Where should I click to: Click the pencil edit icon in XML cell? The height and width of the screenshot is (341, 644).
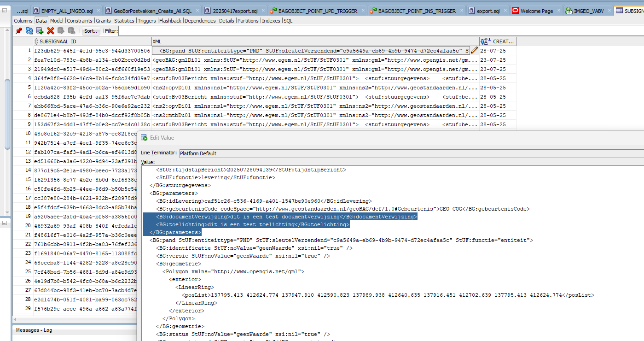(474, 51)
